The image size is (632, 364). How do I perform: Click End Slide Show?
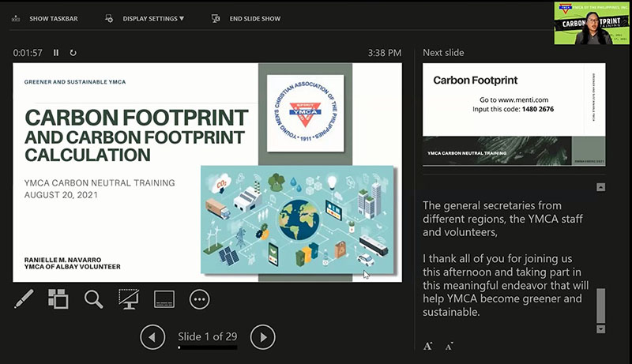[x=254, y=18]
